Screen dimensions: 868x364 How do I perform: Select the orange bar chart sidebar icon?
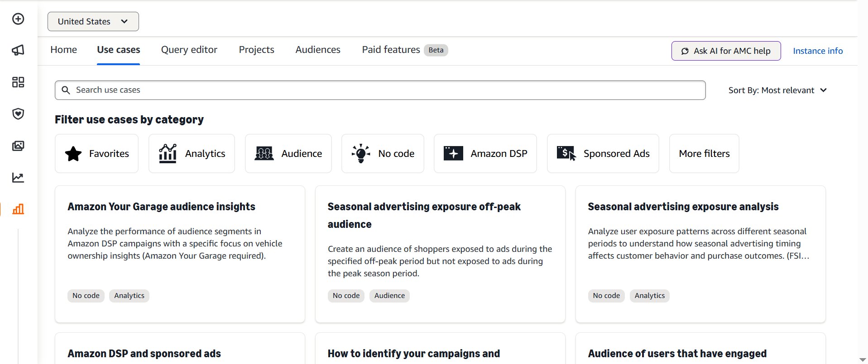[18, 209]
